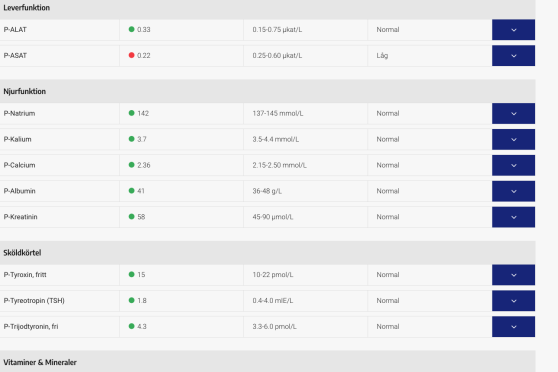This screenshot has height=372, width=558.
Task: Expand the P-ALAT result row
Action: coord(513,30)
